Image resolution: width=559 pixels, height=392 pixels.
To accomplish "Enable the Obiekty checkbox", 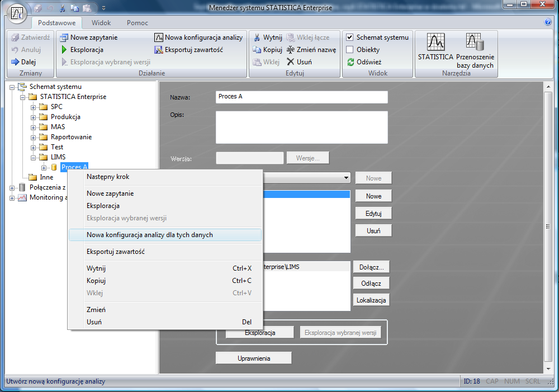I will click(350, 50).
